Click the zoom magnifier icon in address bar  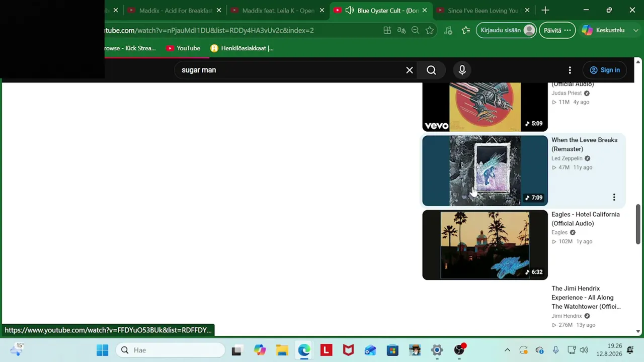[415, 30]
